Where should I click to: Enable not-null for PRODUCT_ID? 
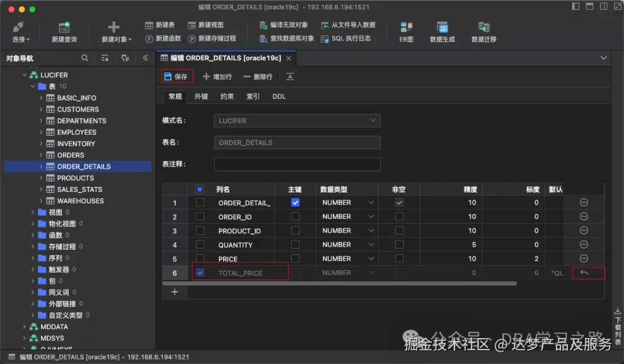(399, 231)
